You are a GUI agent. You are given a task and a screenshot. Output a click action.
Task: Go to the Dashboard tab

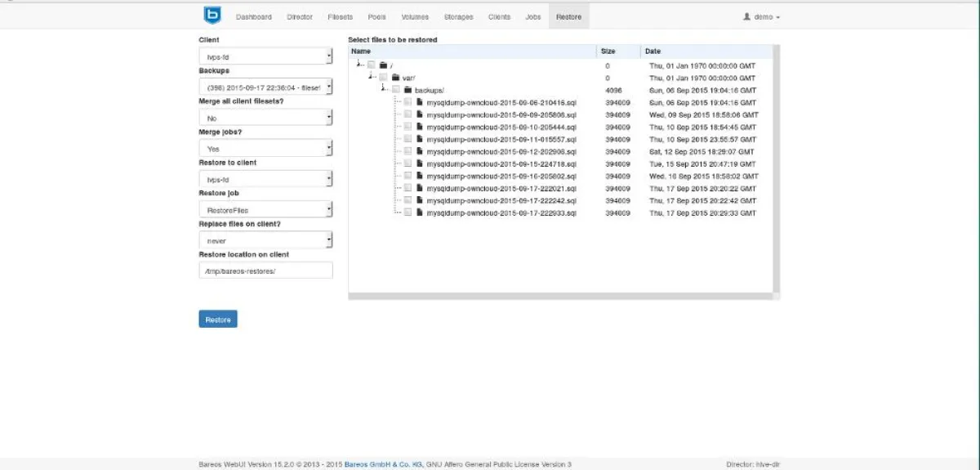click(254, 16)
